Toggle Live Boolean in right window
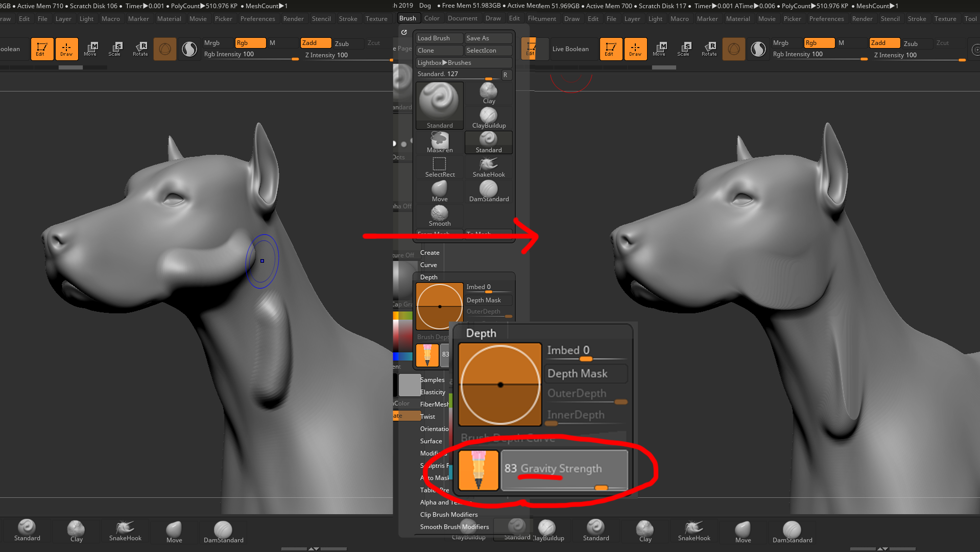 [570, 49]
